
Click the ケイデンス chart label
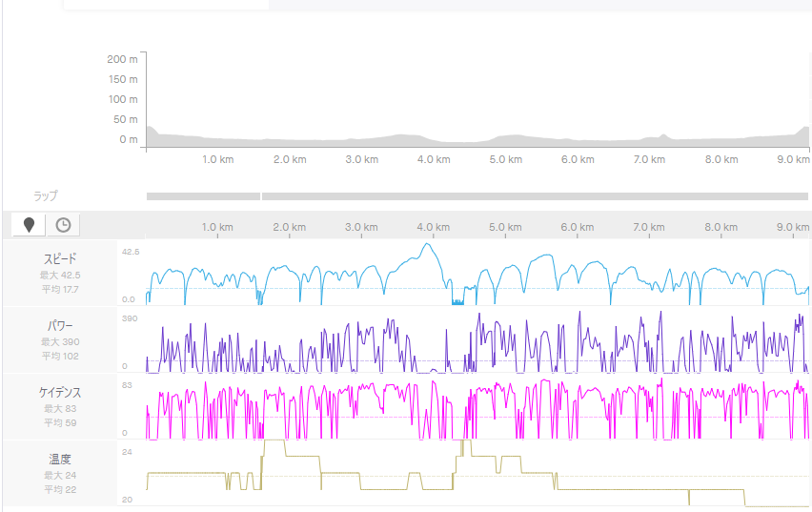[60, 392]
